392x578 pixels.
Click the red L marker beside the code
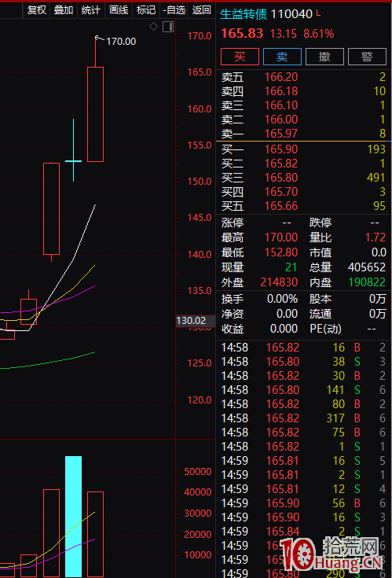click(x=318, y=13)
